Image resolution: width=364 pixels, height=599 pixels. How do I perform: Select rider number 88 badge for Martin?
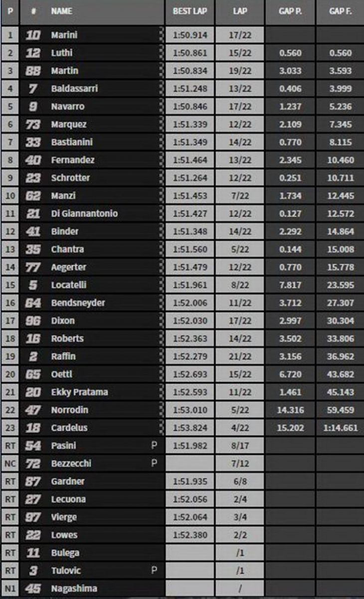(x=32, y=71)
